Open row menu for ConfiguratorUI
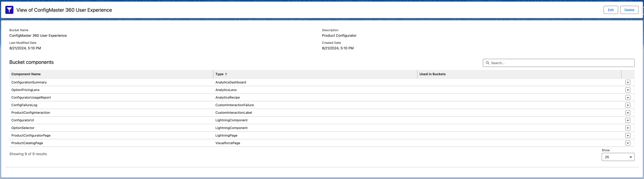 coord(628,120)
